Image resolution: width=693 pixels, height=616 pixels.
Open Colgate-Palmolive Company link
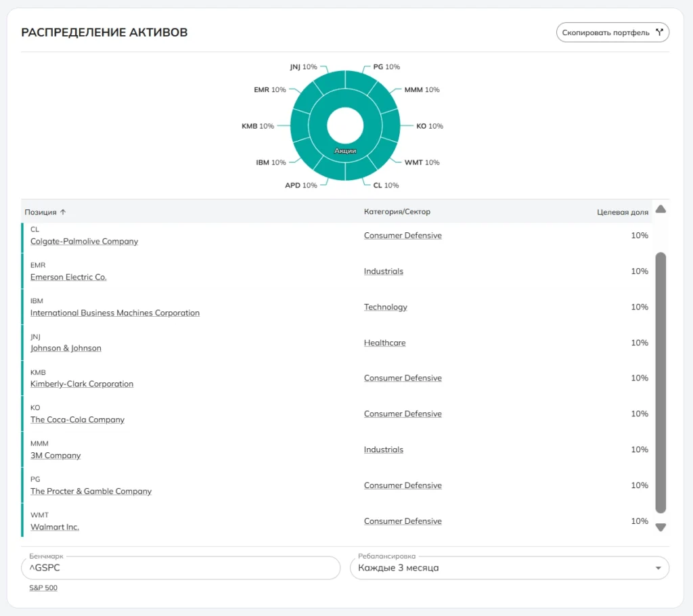point(84,242)
